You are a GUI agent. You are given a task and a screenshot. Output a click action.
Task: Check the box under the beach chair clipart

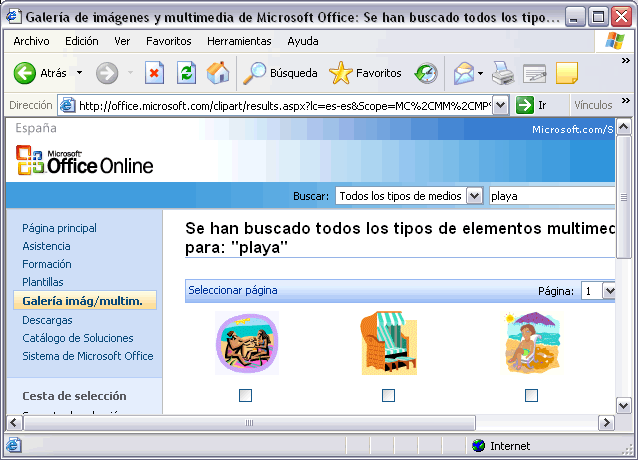(388, 395)
